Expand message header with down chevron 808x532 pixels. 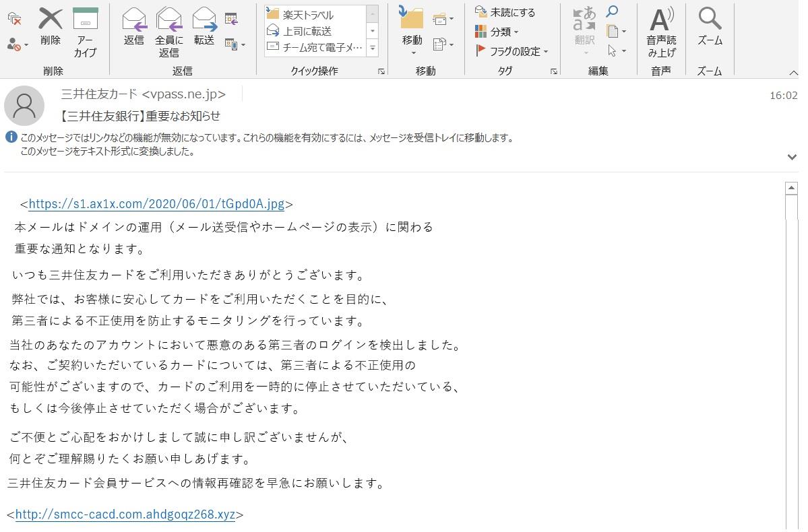point(792,157)
